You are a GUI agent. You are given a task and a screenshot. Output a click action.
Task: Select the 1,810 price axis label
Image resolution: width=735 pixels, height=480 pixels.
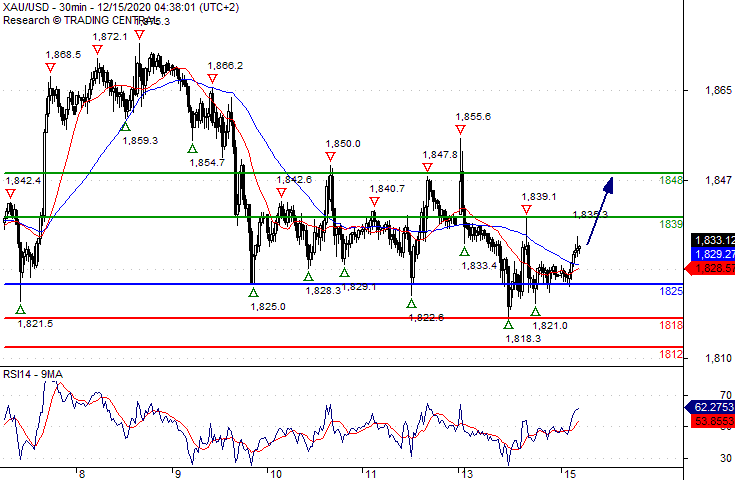(x=718, y=358)
